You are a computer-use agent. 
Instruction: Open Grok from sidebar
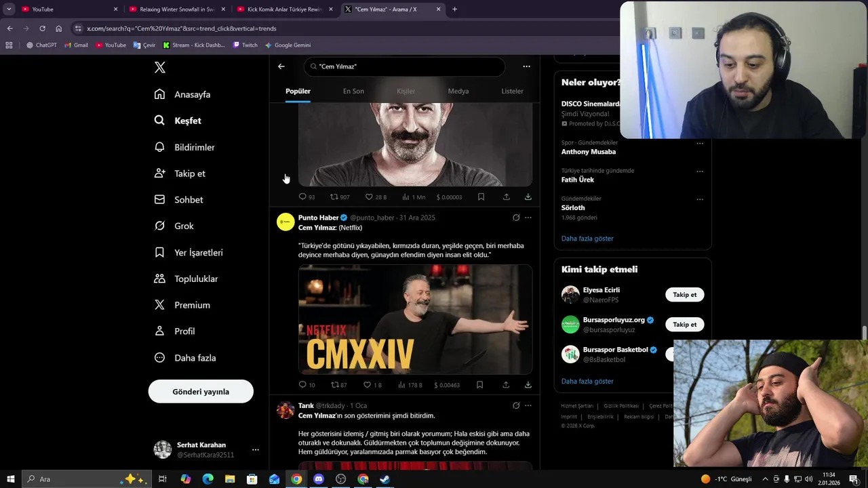[174, 226]
